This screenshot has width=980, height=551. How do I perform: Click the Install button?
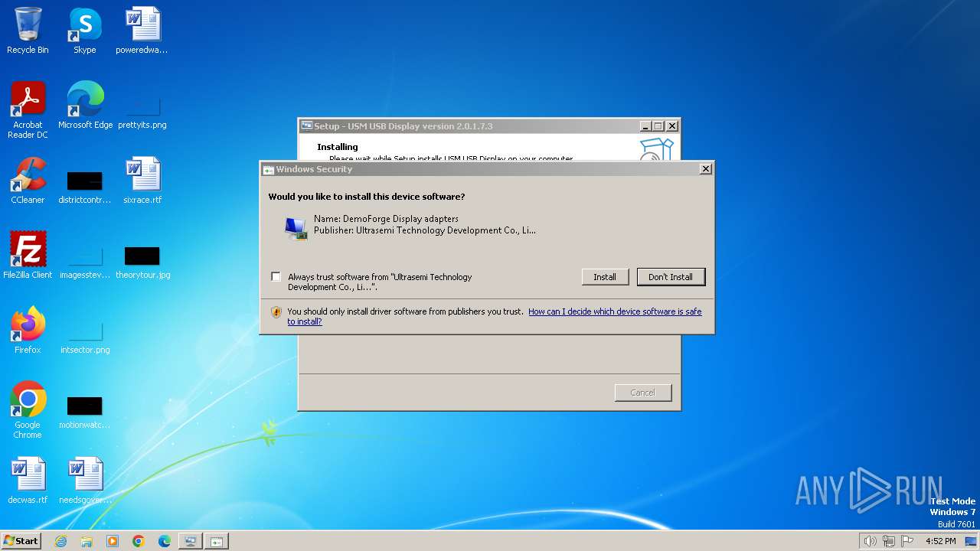[x=605, y=277]
